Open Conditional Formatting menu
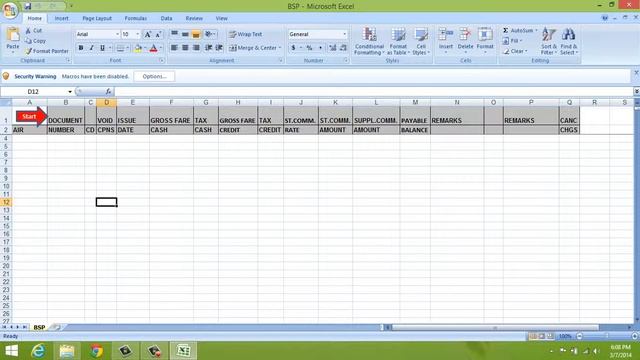Screen dimensions: 640x360 tap(369, 41)
